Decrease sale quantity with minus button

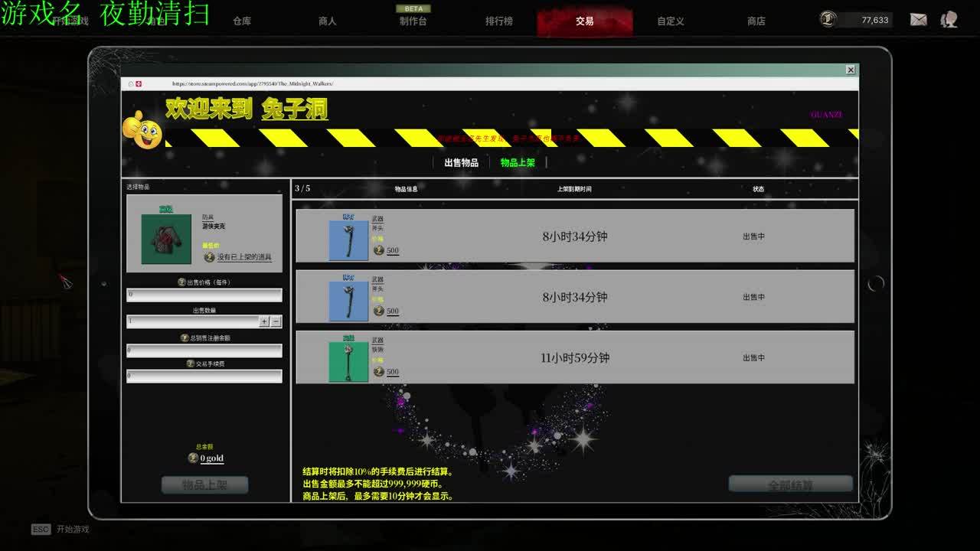pyautogui.click(x=276, y=322)
